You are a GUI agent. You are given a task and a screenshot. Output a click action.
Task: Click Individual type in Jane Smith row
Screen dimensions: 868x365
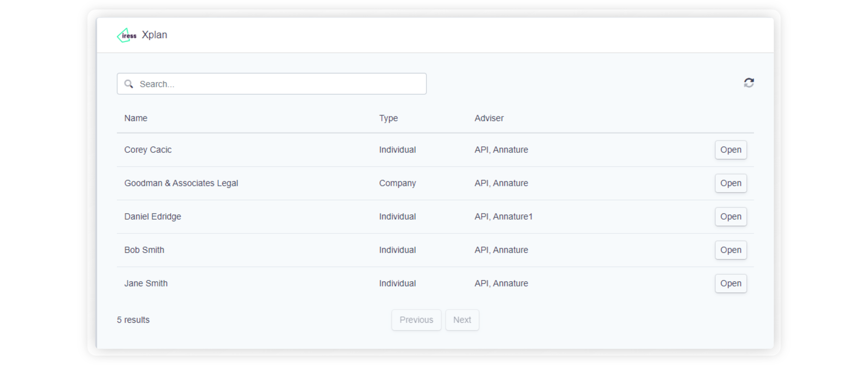pos(397,283)
